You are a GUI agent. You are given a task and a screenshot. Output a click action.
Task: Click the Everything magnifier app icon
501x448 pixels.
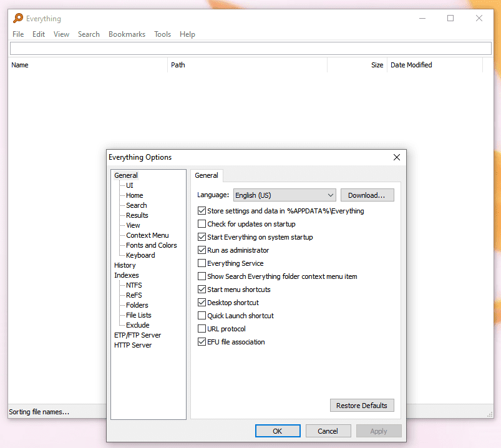[x=18, y=18]
